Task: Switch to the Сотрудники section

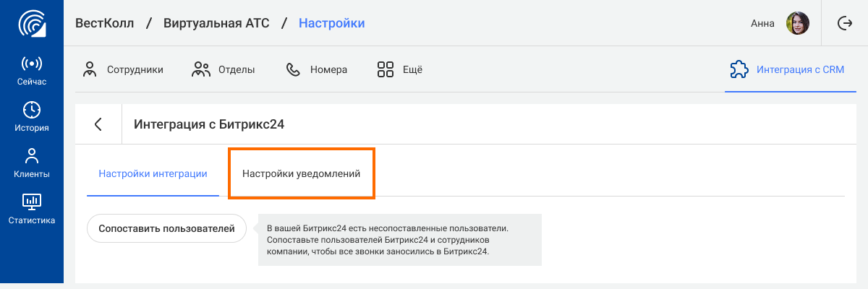Action: pyautogui.click(x=123, y=70)
